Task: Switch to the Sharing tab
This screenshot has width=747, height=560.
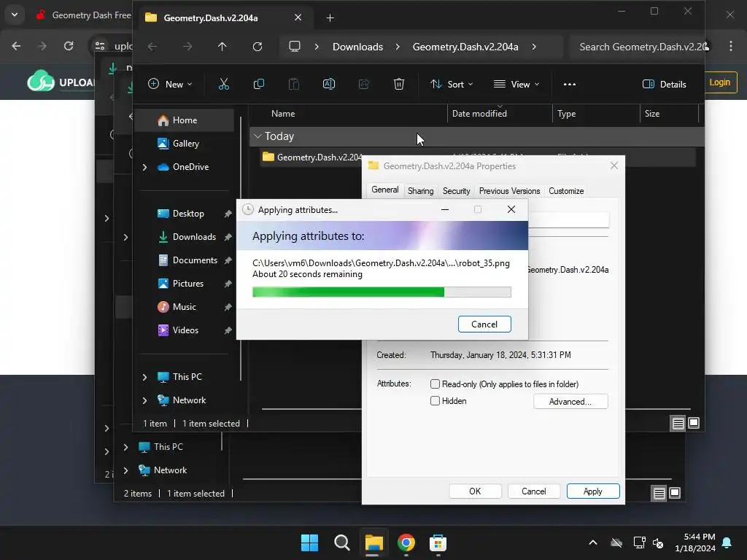Action: (421, 191)
